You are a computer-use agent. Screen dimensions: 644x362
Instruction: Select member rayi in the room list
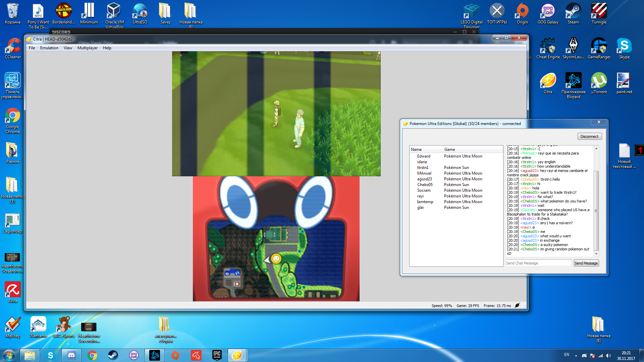(x=456, y=196)
